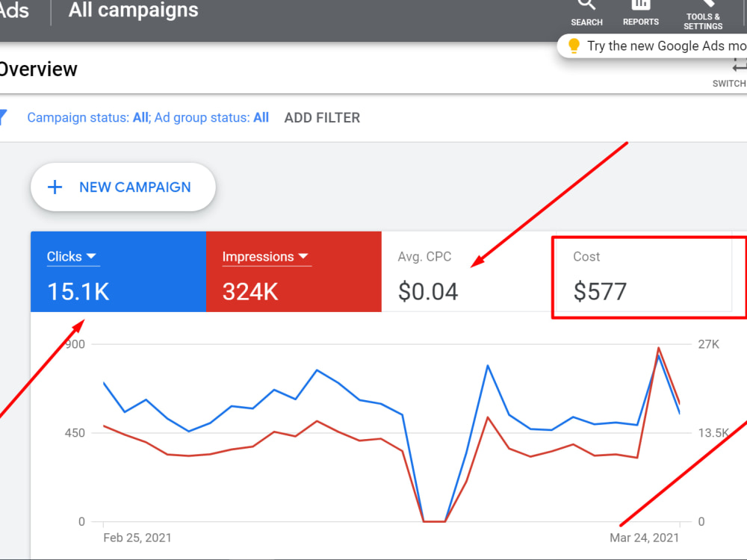Click the $0.04 average CPC value
Screen dimensions: 747x560
pos(428,291)
